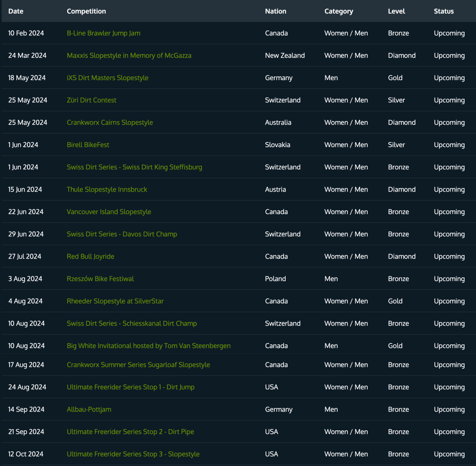
Task: Open the Züri Dirt Contest competition
Action: tap(92, 100)
